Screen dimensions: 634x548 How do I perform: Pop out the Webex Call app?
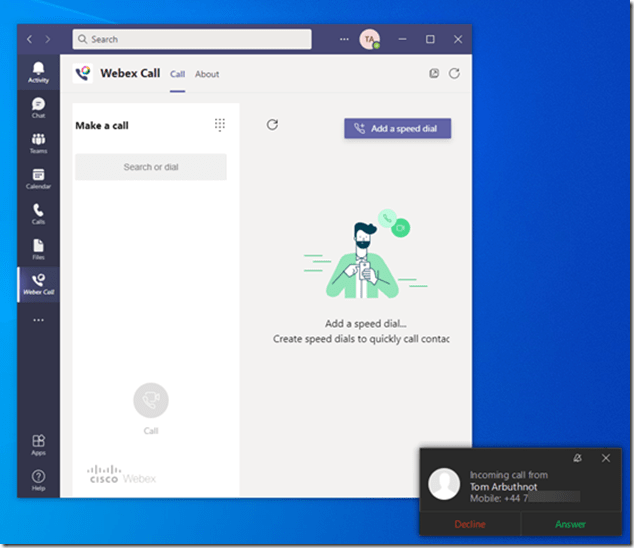pos(434,73)
